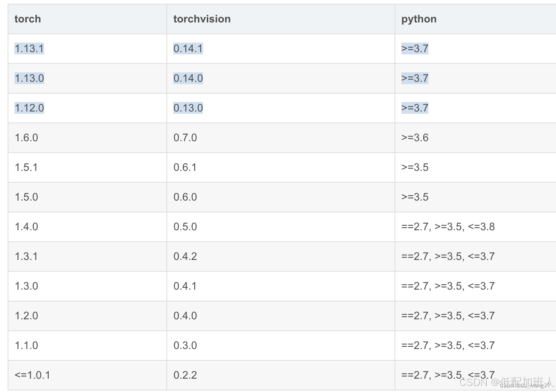Click the highlighted 0.14.1 torchvision cell
This screenshot has height=392, width=556.
coord(188,48)
